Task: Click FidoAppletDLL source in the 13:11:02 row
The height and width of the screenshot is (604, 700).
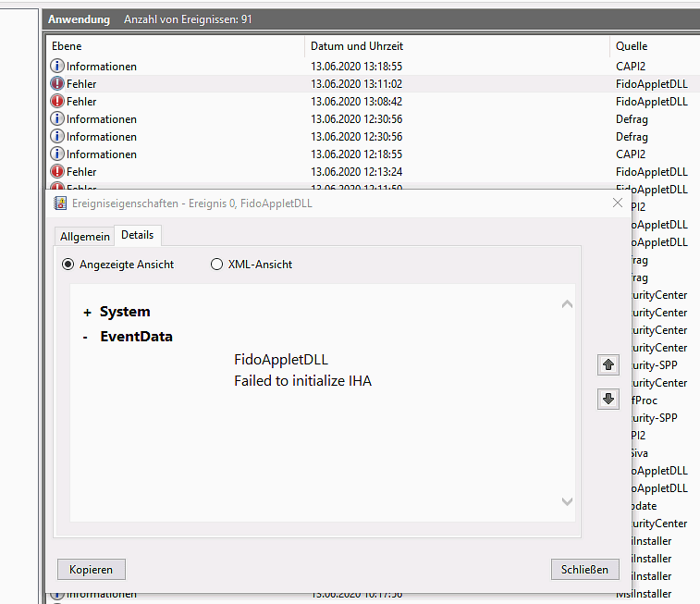Action: point(651,83)
